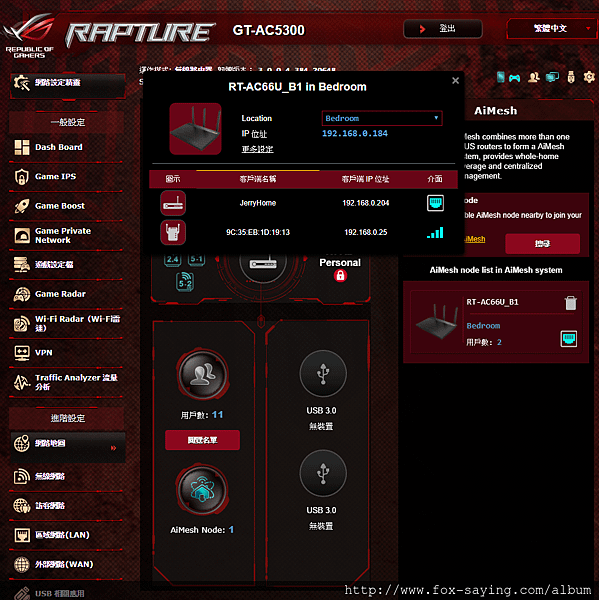Click the mobile app icon in top status bar
This screenshot has width=599, height=600.
tap(500, 77)
